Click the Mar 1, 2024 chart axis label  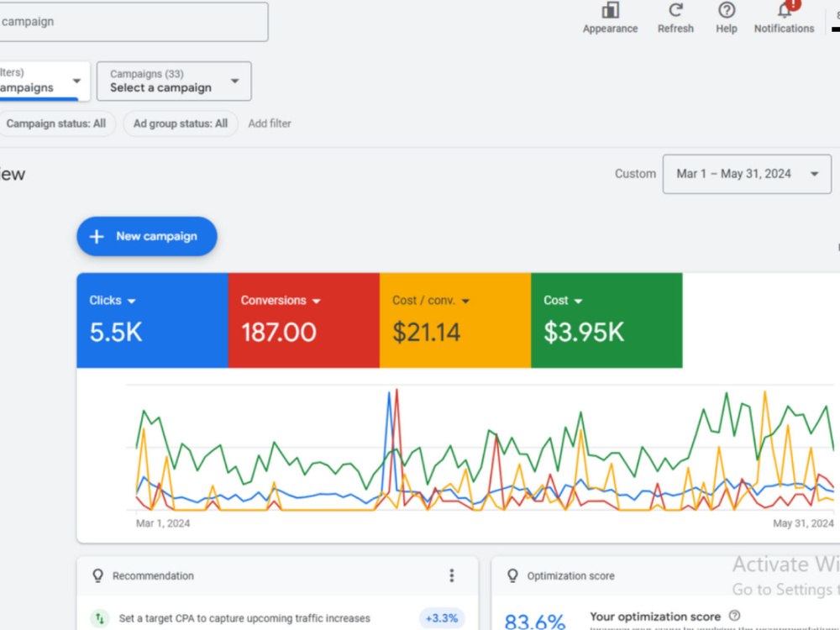pos(163,523)
